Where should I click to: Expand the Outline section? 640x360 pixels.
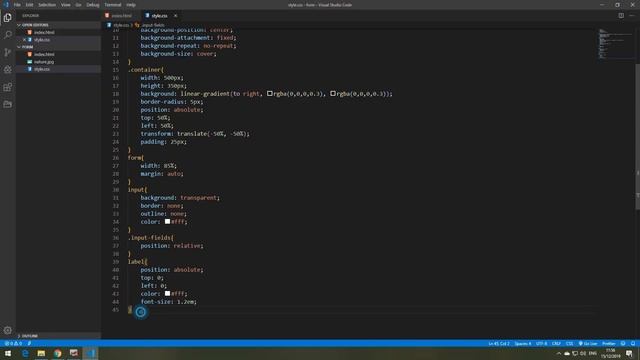point(58,336)
